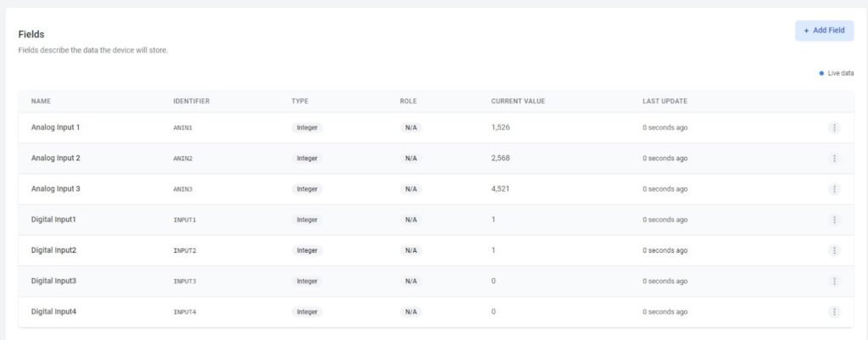The height and width of the screenshot is (340, 868).
Task: Click the IDENTIFIER column header
Action: click(x=191, y=102)
